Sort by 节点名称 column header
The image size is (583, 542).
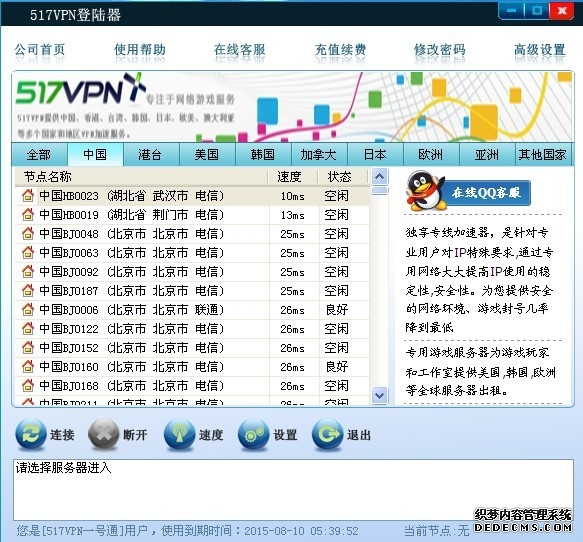[x=141, y=177]
